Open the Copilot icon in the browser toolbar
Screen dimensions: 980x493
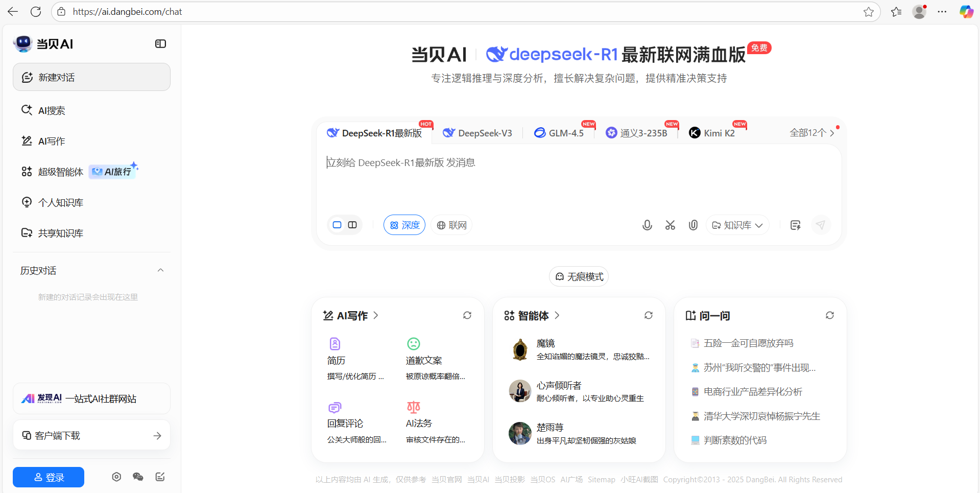(966, 12)
